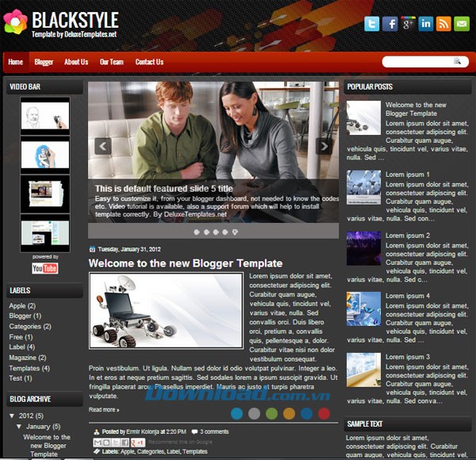Collapse the January (5) archive month
476x460 pixels.
(x=19, y=427)
